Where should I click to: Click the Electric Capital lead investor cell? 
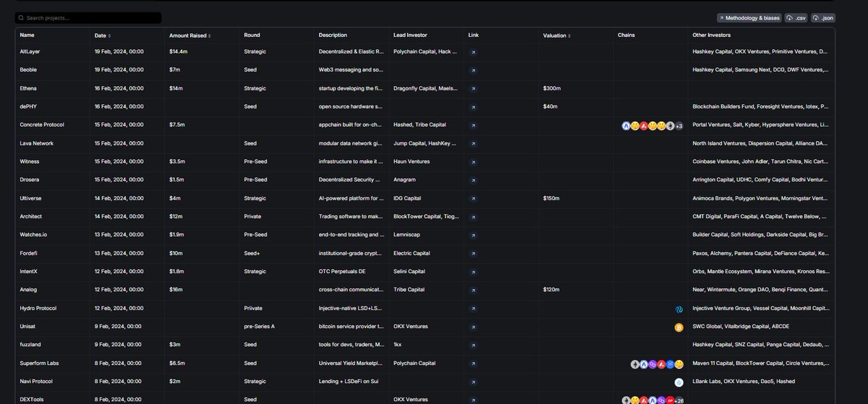(412, 253)
